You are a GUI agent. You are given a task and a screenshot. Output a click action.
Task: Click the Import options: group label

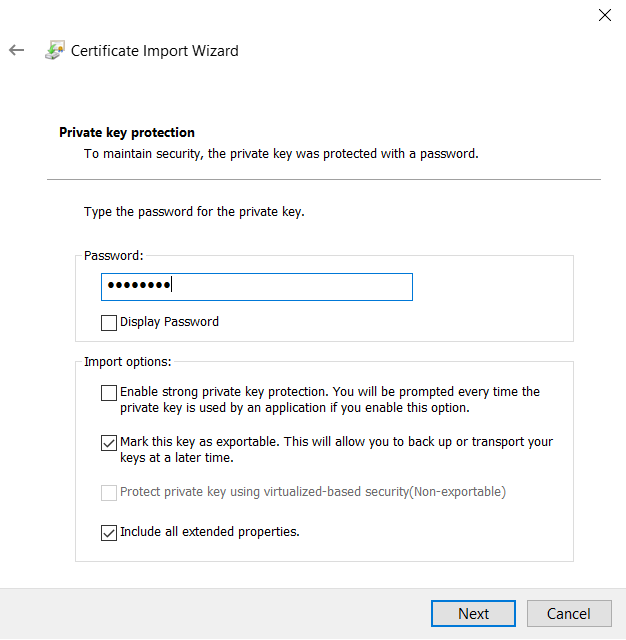coord(128,362)
